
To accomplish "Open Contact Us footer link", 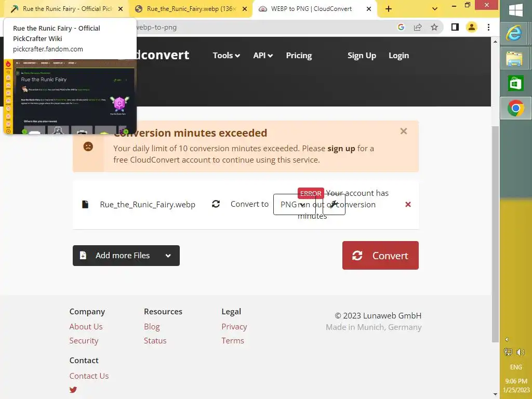I will tap(89, 376).
